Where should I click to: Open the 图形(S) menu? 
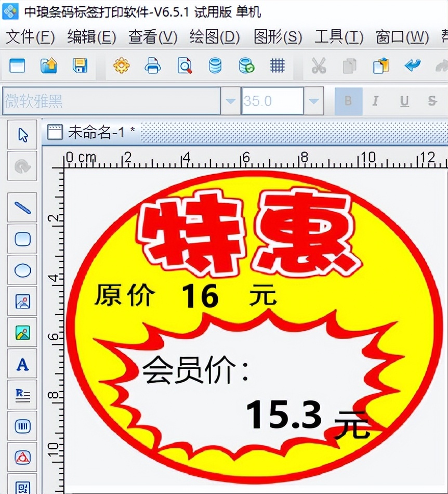click(x=278, y=37)
